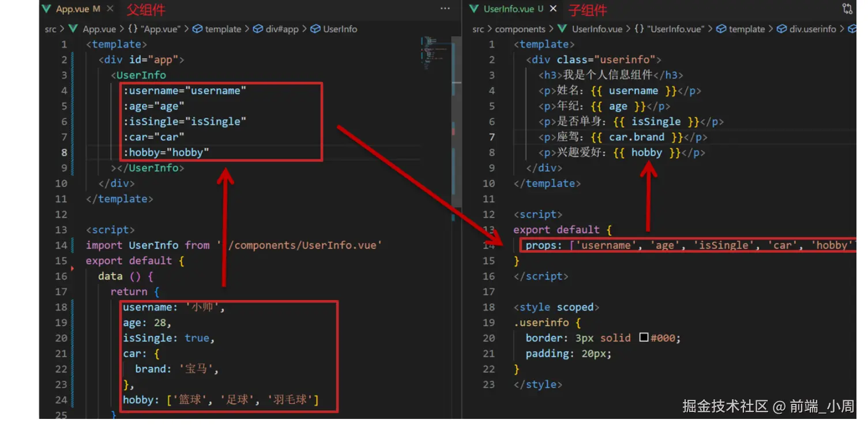Click the hobby array line in App.vue
Screen dimensions: 868x427
[221, 400]
